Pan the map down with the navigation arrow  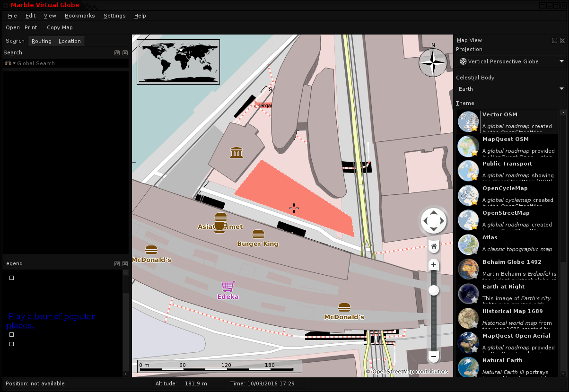pos(434,229)
